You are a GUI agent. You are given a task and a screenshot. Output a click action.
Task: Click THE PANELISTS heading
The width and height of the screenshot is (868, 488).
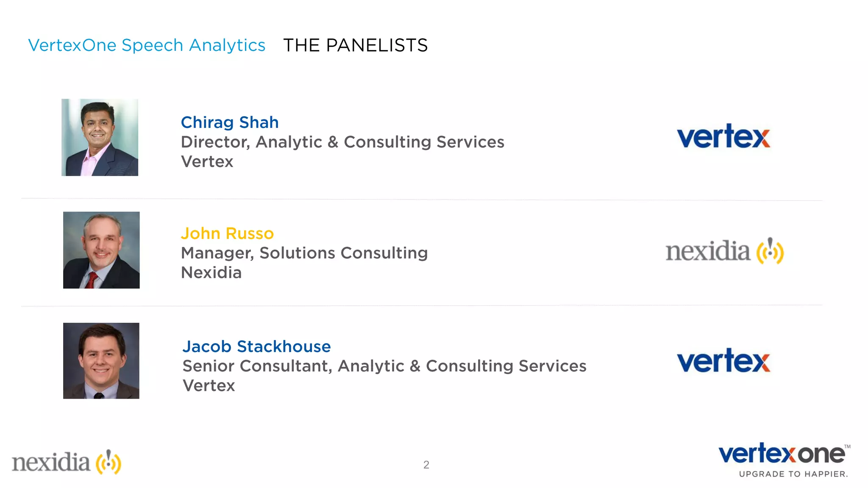(355, 45)
